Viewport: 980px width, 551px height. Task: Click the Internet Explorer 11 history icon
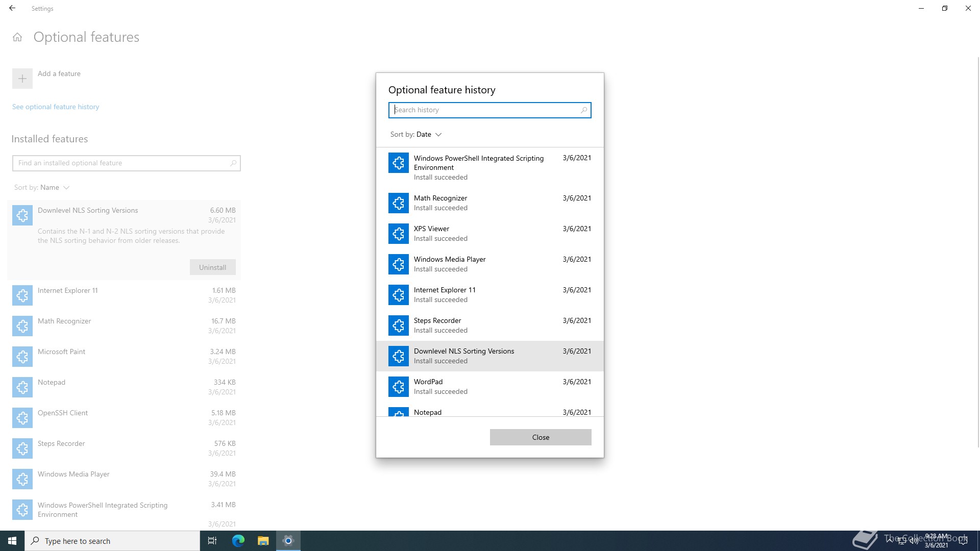coord(398,295)
